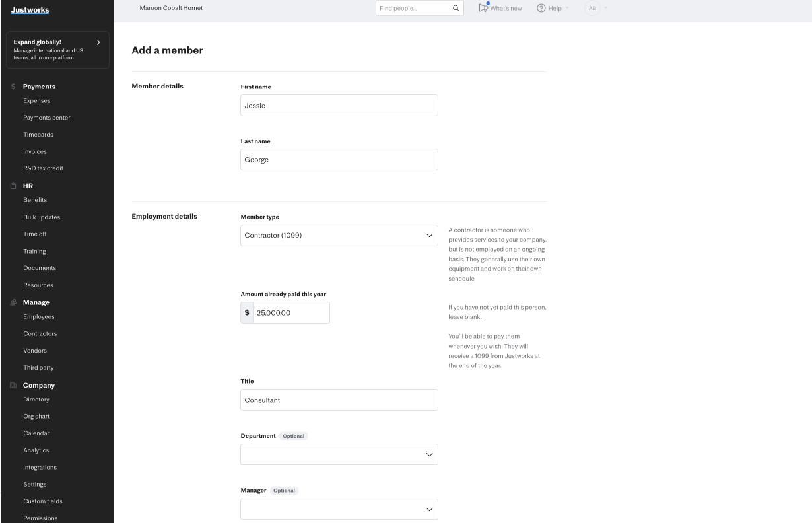Navigate to Org chart

point(36,417)
